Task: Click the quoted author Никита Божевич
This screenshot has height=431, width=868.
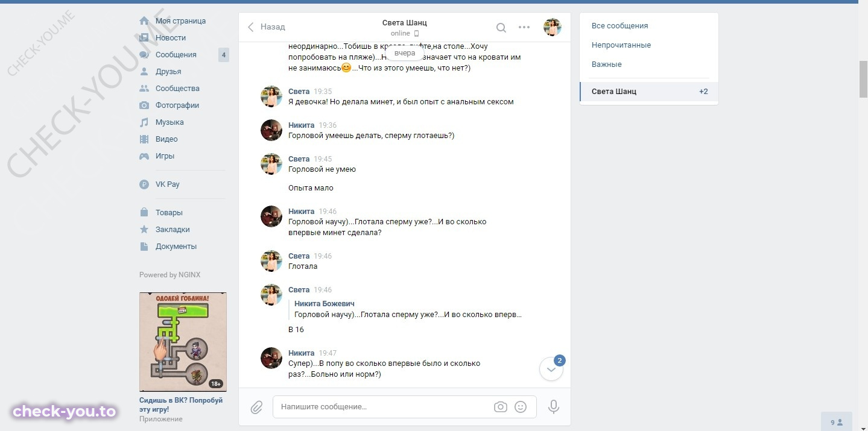Action: pos(324,304)
